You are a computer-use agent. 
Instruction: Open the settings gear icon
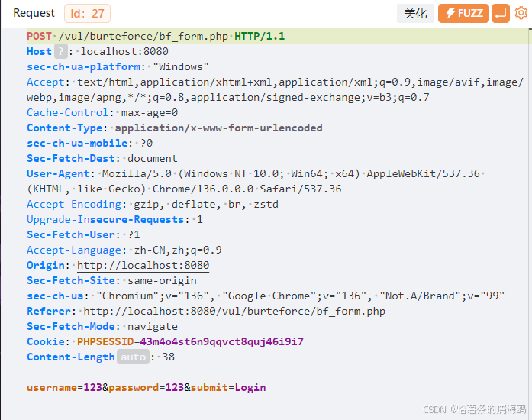click(x=521, y=13)
